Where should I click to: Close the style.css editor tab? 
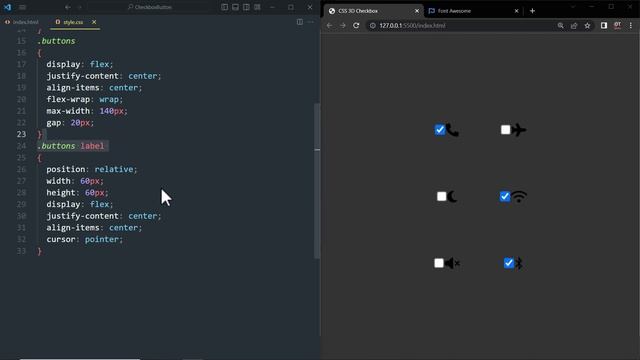tap(94, 22)
